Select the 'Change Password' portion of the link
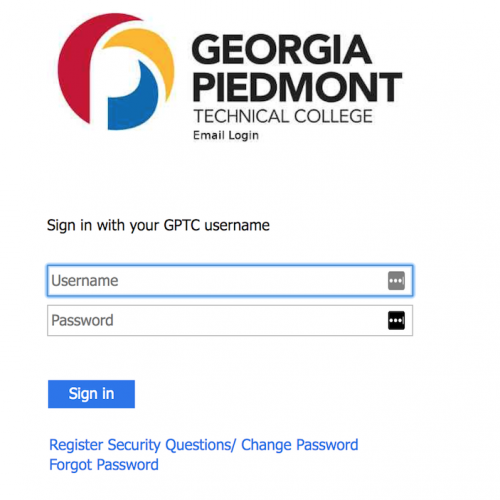This screenshot has width=500, height=500. pos(300,445)
